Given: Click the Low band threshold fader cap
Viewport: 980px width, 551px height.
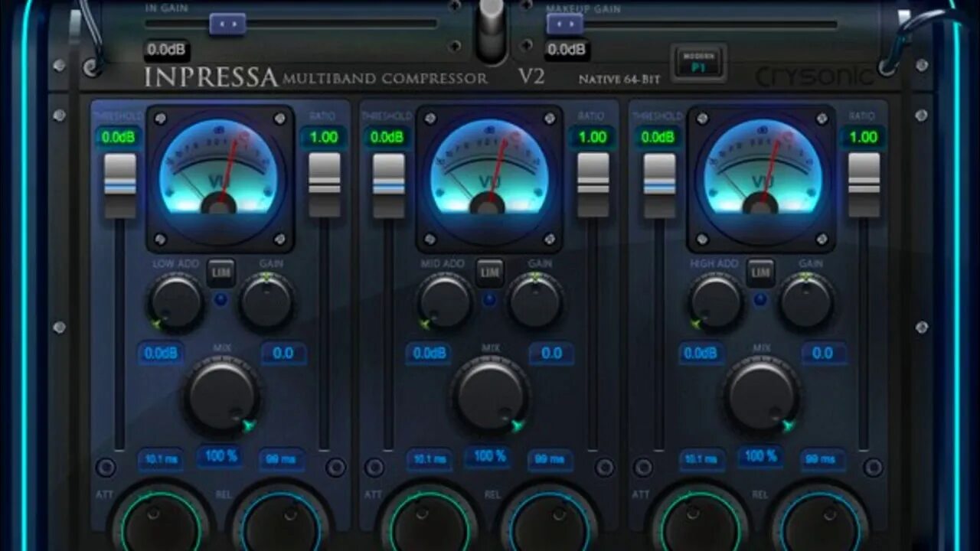Looking at the screenshot, I should coord(120,185).
